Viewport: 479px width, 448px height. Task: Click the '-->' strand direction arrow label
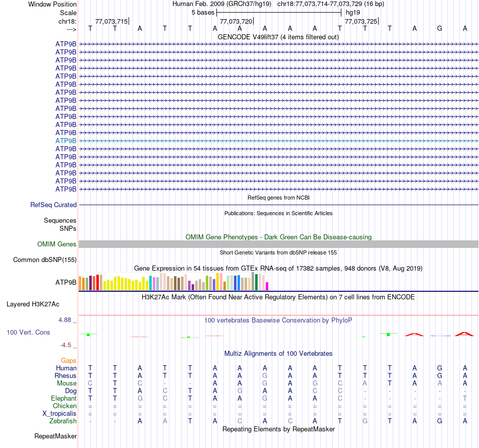tap(71, 29)
